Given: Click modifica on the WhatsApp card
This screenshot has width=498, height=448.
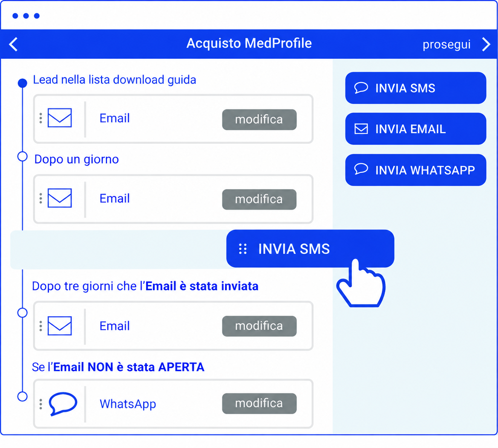Looking at the screenshot, I should click(x=259, y=404).
